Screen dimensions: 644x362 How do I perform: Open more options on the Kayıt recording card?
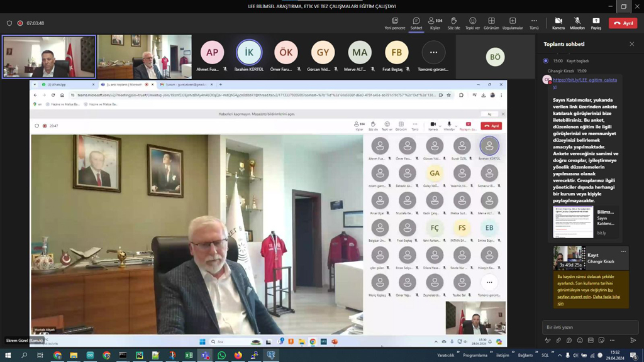point(623,251)
